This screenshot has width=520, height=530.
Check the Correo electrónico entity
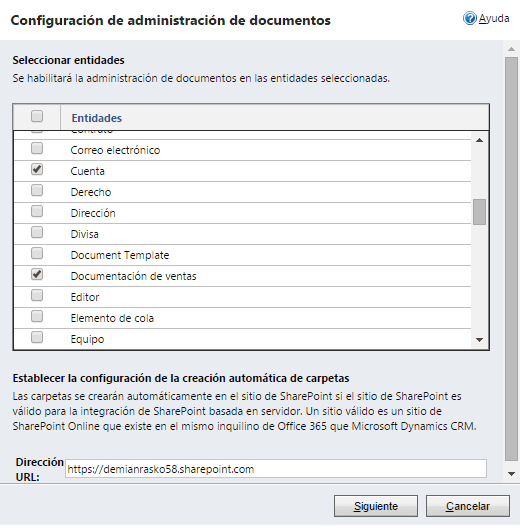37,148
